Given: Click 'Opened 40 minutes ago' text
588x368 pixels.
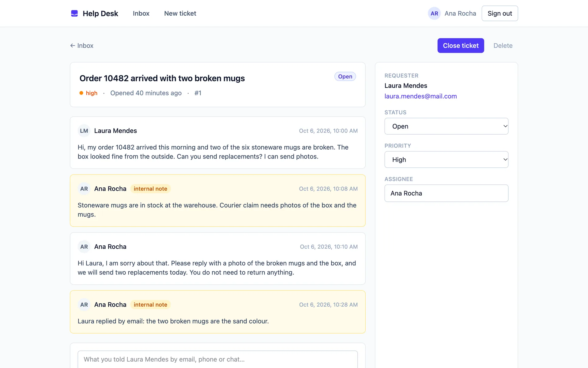Looking at the screenshot, I should tap(146, 93).
